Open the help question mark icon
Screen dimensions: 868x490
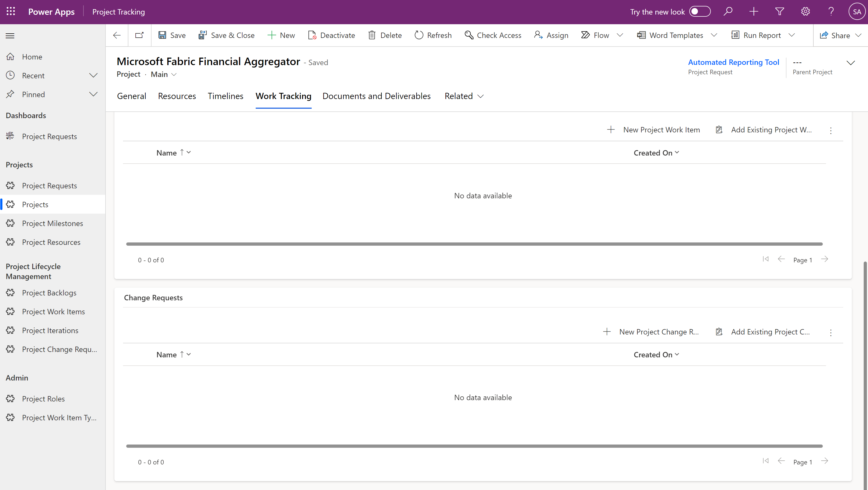point(831,12)
